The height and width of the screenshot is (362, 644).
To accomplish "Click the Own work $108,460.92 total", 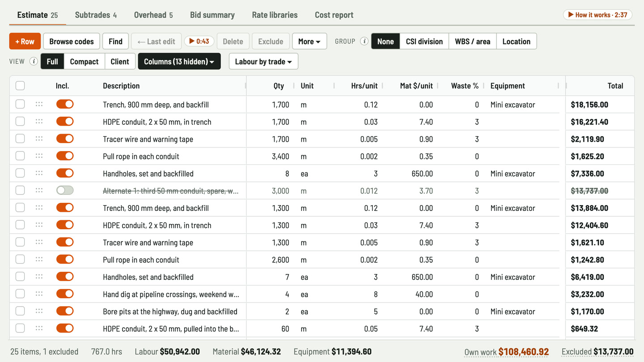I will [x=507, y=352].
